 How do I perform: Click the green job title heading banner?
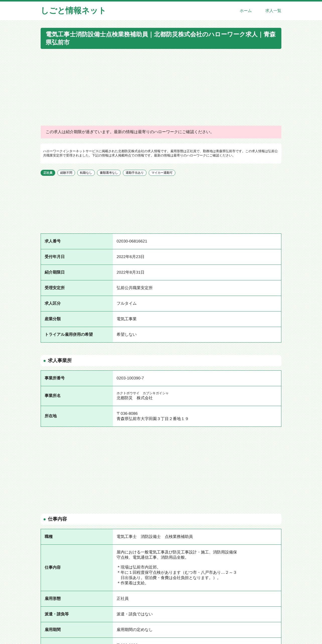pos(161,38)
